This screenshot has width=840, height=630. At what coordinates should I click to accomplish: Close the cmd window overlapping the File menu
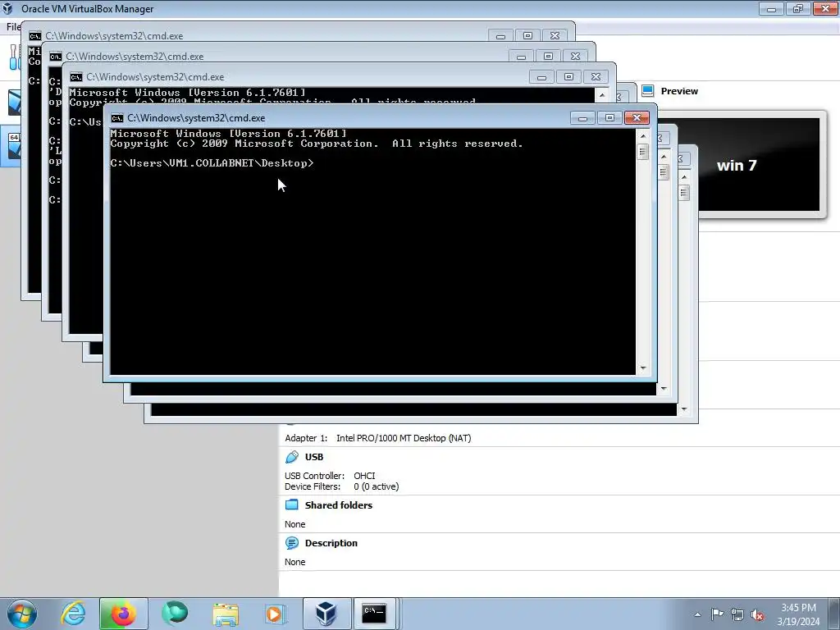555,36
